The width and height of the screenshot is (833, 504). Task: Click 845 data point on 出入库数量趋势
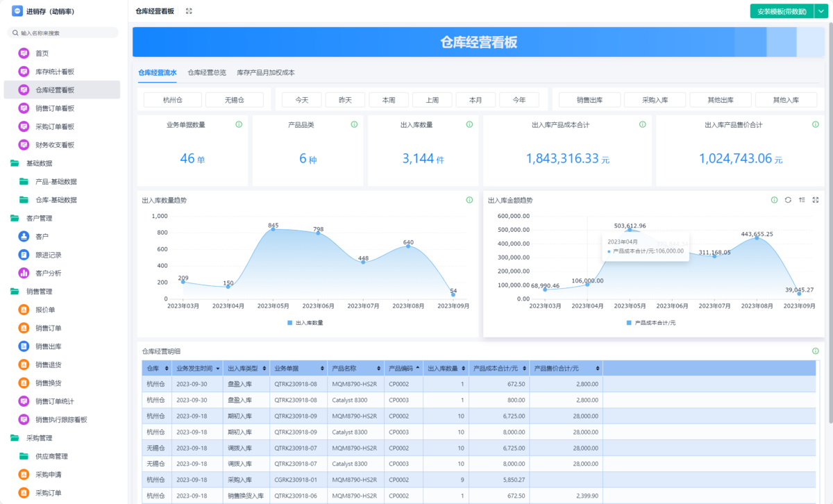click(x=273, y=229)
